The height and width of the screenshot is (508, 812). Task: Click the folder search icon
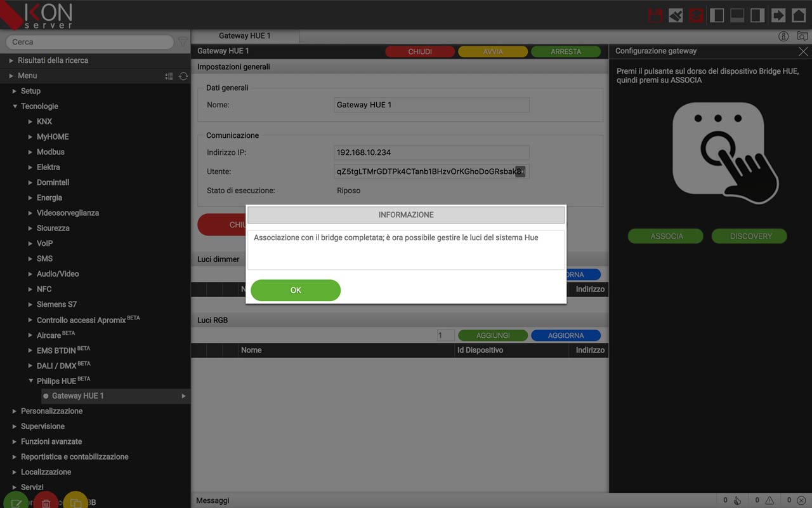coord(803,36)
